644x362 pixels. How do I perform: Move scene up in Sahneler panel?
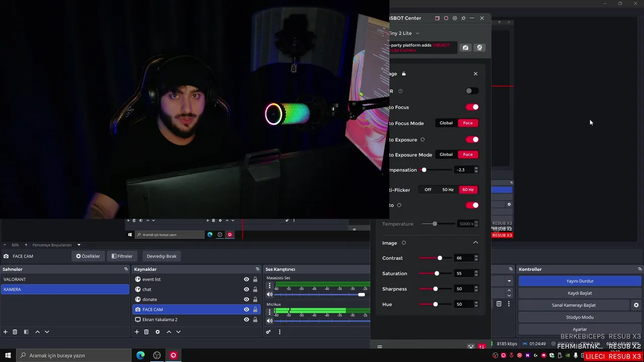coord(37,332)
